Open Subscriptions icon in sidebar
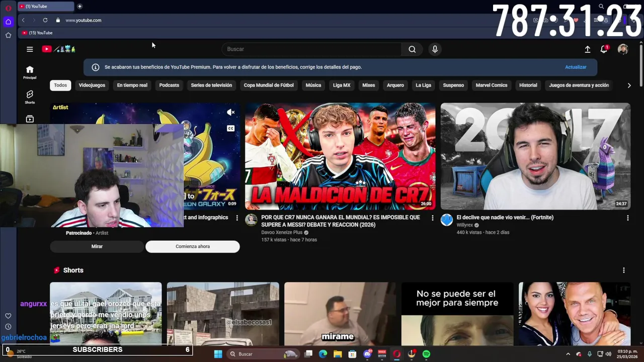The image size is (644, 362). coord(30,119)
